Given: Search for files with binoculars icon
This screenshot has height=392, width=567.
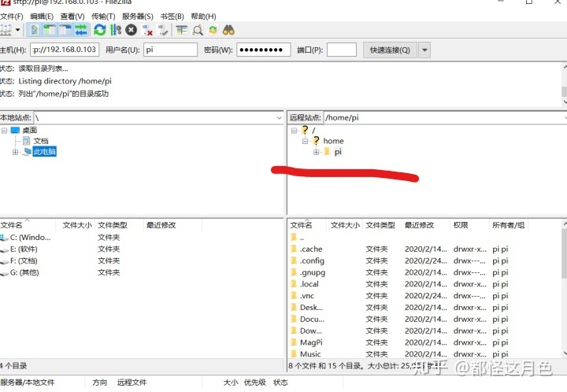Looking at the screenshot, I should (x=228, y=30).
